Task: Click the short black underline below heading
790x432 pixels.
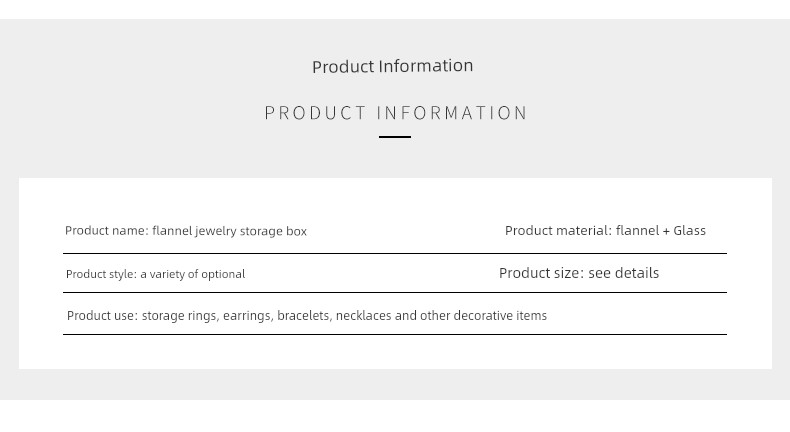Action: click(x=395, y=137)
